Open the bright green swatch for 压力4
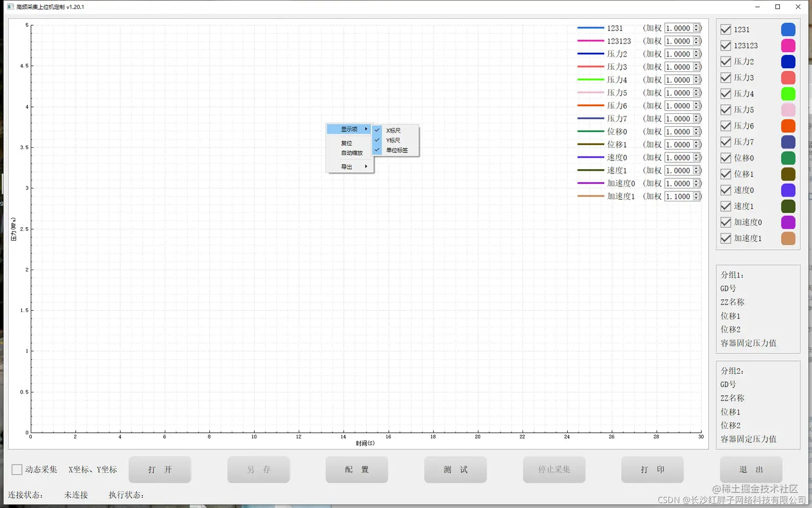Image resolution: width=812 pixels, height=508 pixels. click(x=788, y=93)
